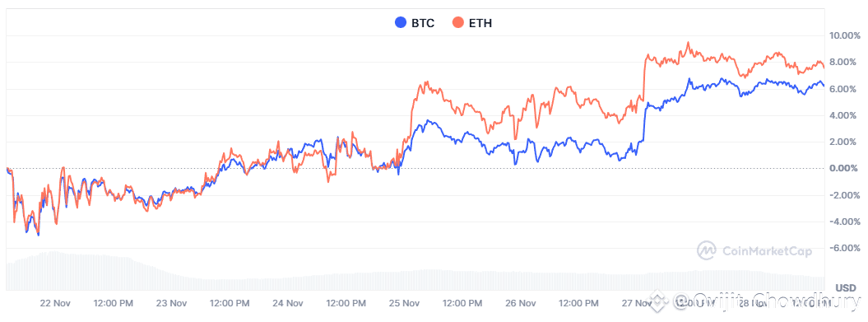Screen dimensions: 868x322
Task: Toggle the BTC series in the legend
Action: click(x=414, y=23)
